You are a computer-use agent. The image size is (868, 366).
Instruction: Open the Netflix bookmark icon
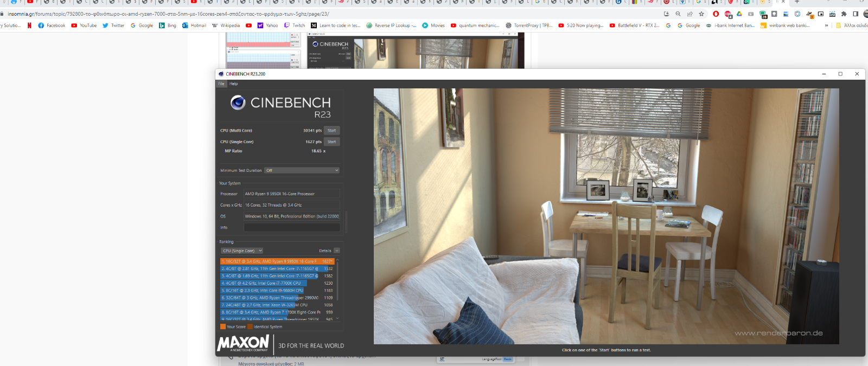29,25
